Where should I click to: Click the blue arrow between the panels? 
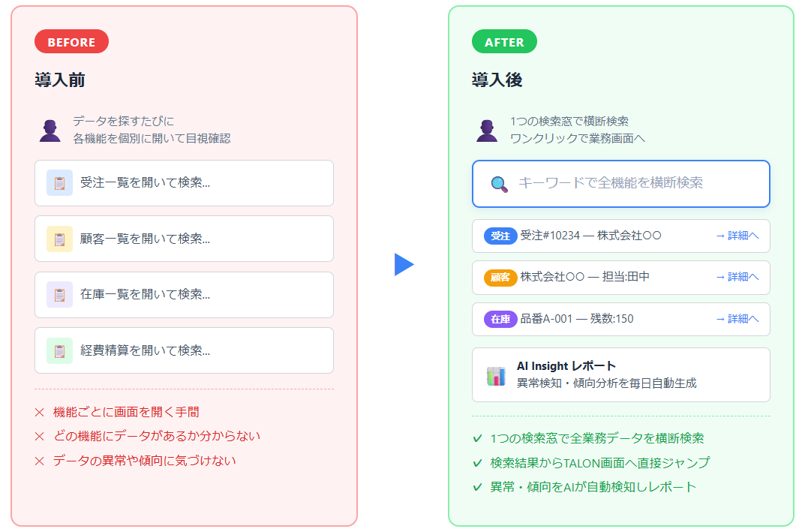pyautogui.click(x=404, y=264)
